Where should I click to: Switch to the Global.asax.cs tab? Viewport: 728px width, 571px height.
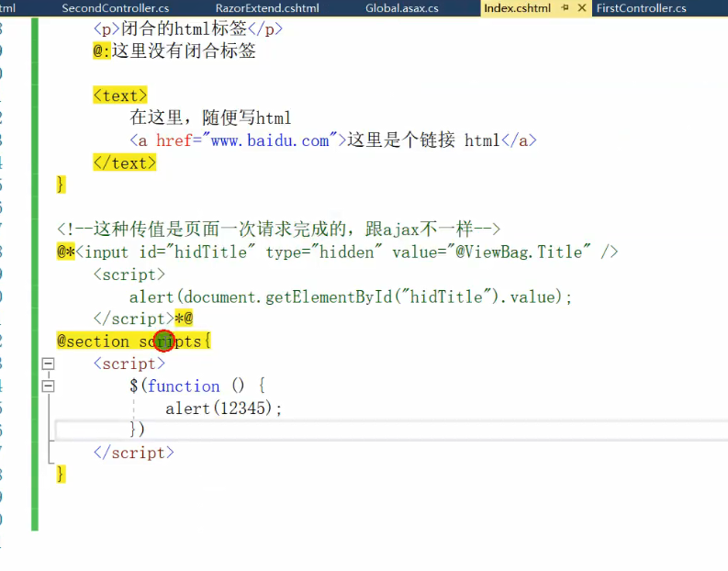[x=401, y=8]
